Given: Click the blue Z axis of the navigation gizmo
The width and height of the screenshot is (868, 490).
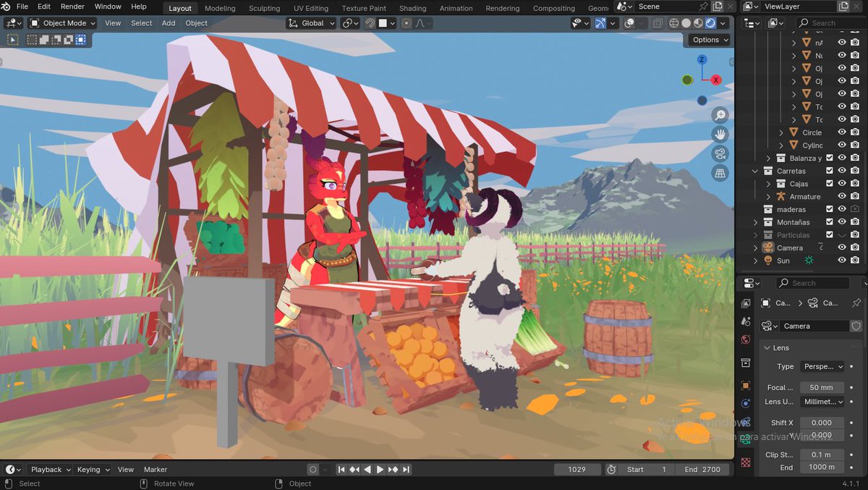Looking at the screenshot, I should click(702, 60).
